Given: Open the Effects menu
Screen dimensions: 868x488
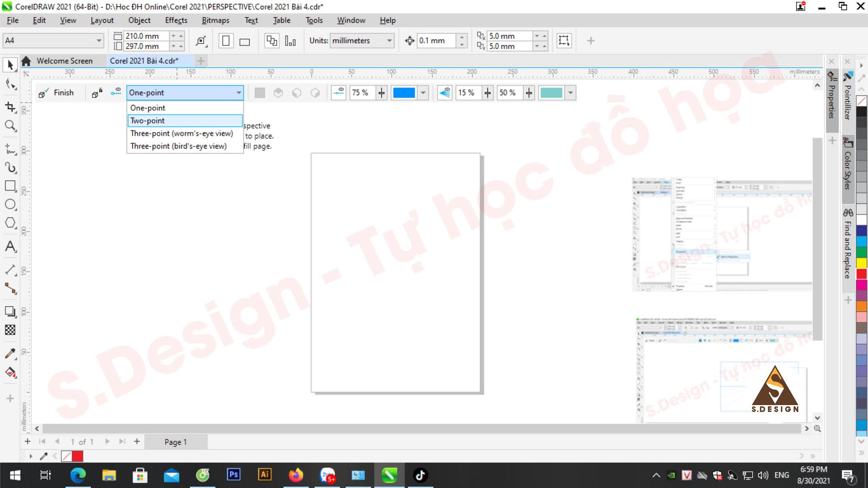Looking at the screenshot, I should click(x=176, y=20).
